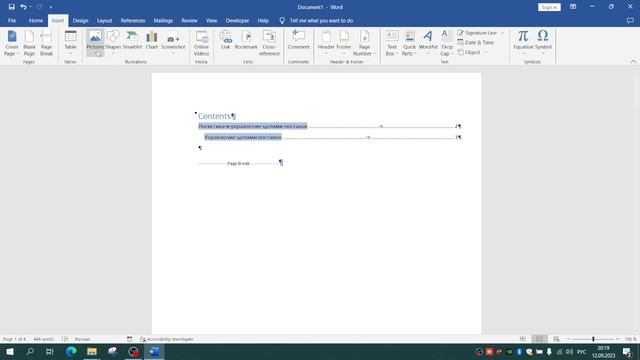Switch to the Design tab

pyautogui.click(x=80, y=20)
